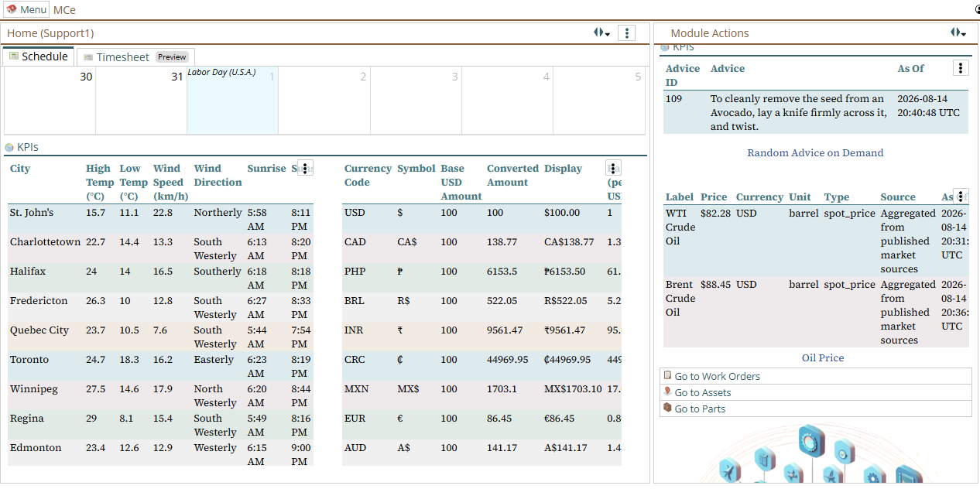Viewport: 980px width, 489px height.
Task: Click the Assets icon
Action: click(x=667, y=392)
